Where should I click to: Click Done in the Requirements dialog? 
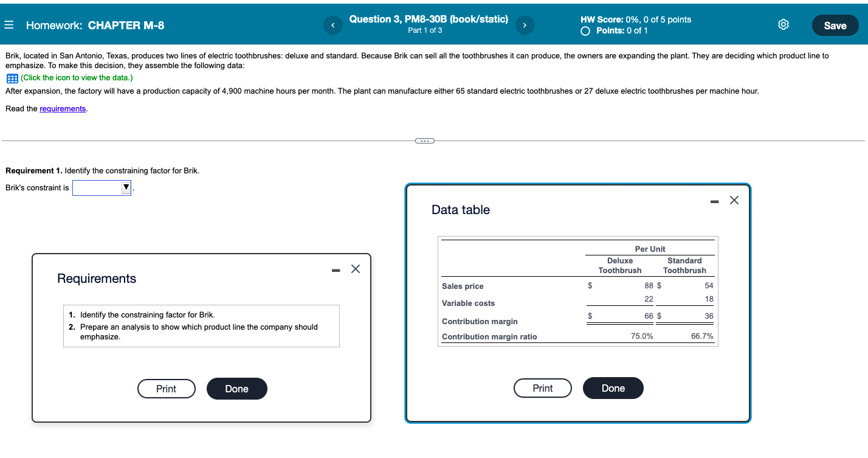(237, 389)
